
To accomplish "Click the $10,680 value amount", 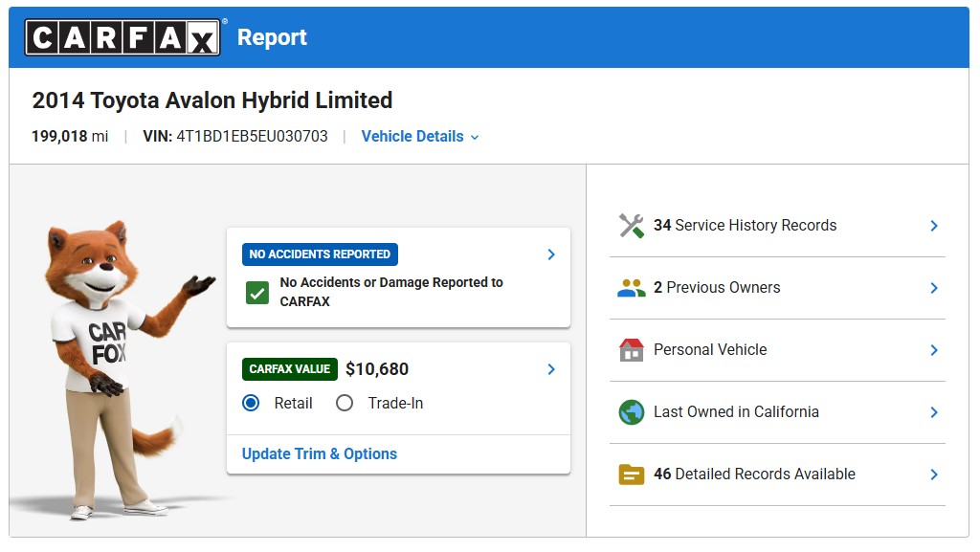I will [x=377, y=369].
